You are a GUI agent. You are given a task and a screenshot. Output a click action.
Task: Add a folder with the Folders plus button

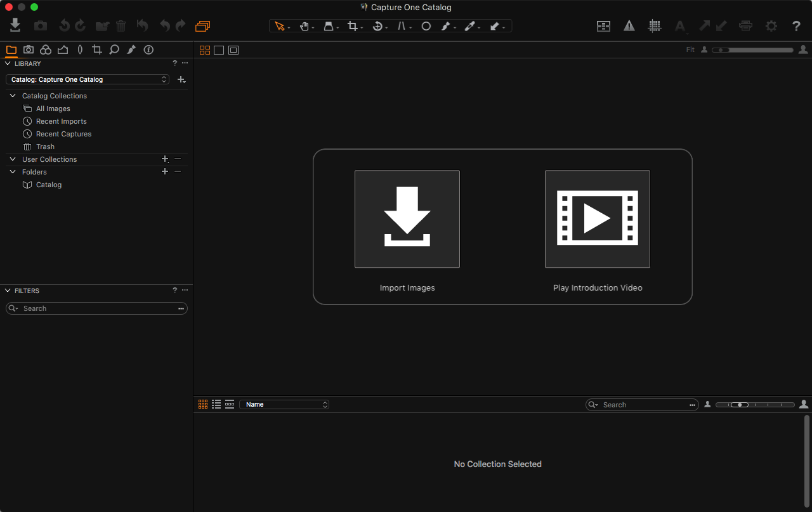165,172
